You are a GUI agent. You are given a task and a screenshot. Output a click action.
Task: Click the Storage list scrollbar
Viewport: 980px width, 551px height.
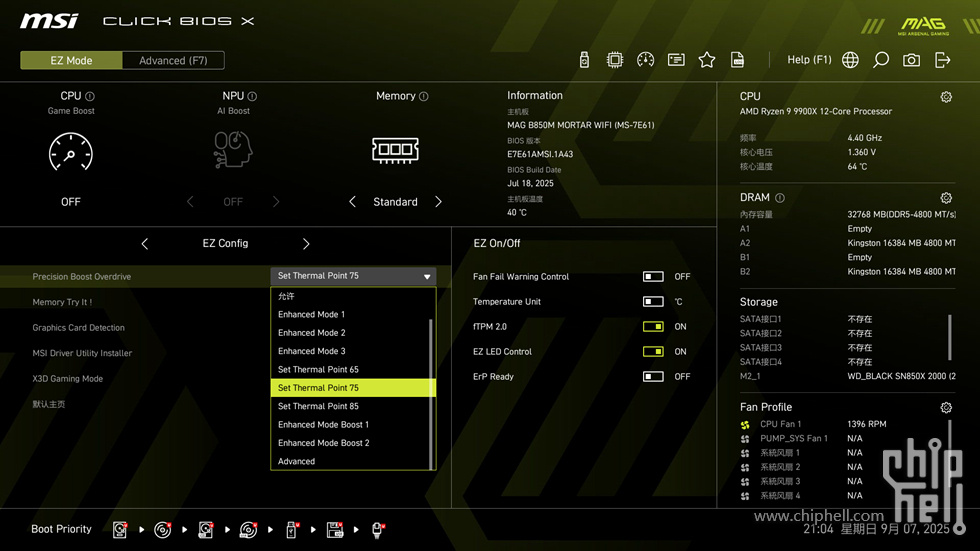pos(950,337)
